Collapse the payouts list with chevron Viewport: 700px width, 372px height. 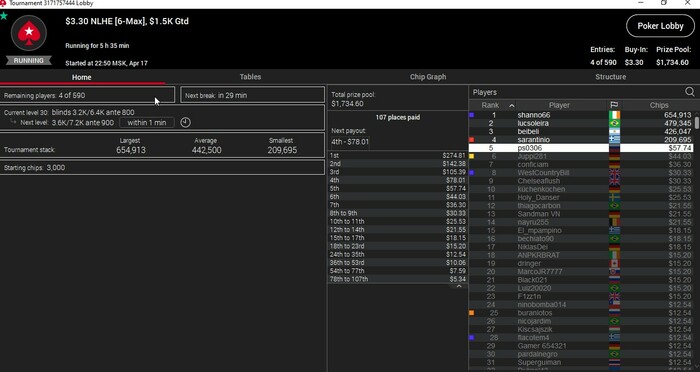[x=458, y=287]
